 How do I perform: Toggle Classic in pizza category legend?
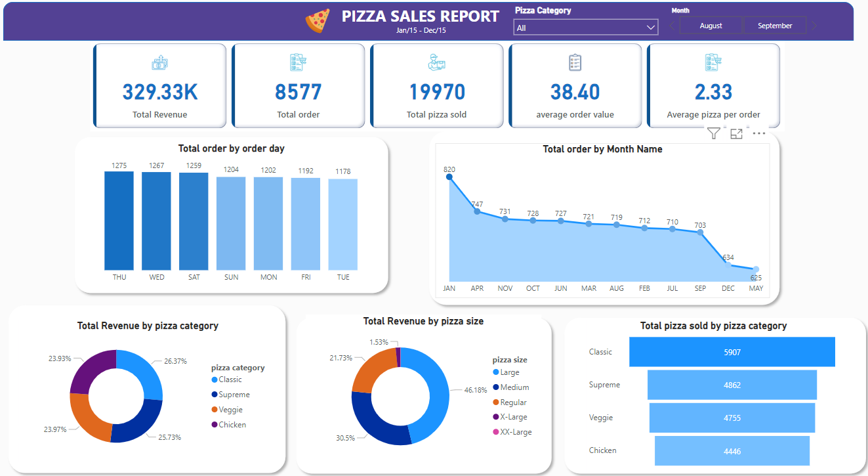230,379
